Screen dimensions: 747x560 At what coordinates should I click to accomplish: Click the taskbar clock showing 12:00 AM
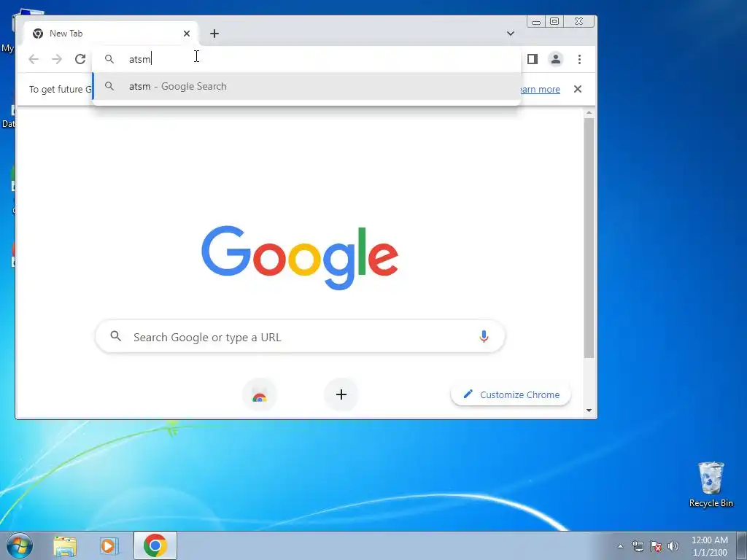pos(709,546)
